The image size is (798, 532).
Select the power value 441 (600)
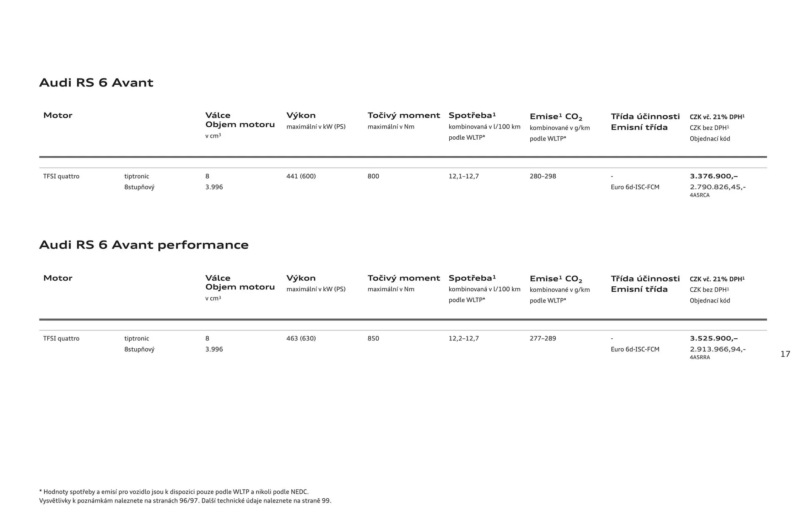pyautogui.click(x=301, y=176)
